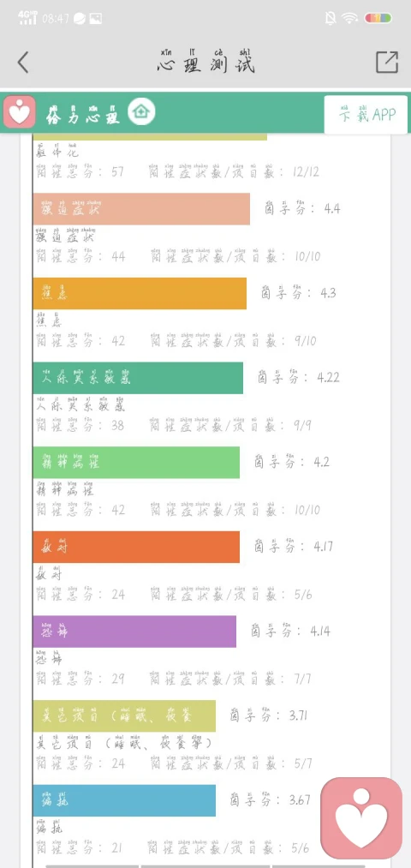Check the Wi-Fi status icon
Screen dimensions: 411x868
click(x=349, y=18)
